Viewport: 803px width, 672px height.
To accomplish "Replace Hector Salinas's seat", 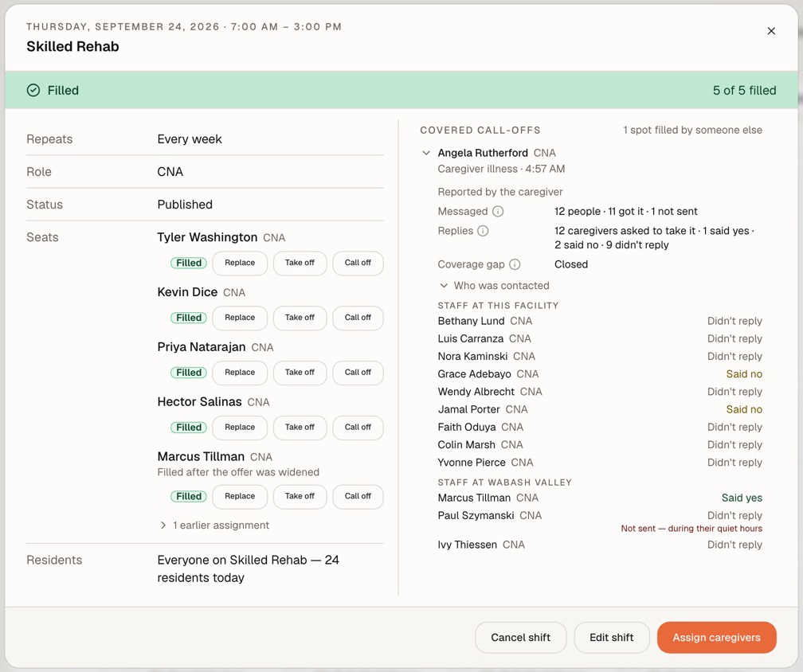I will 240,428.
